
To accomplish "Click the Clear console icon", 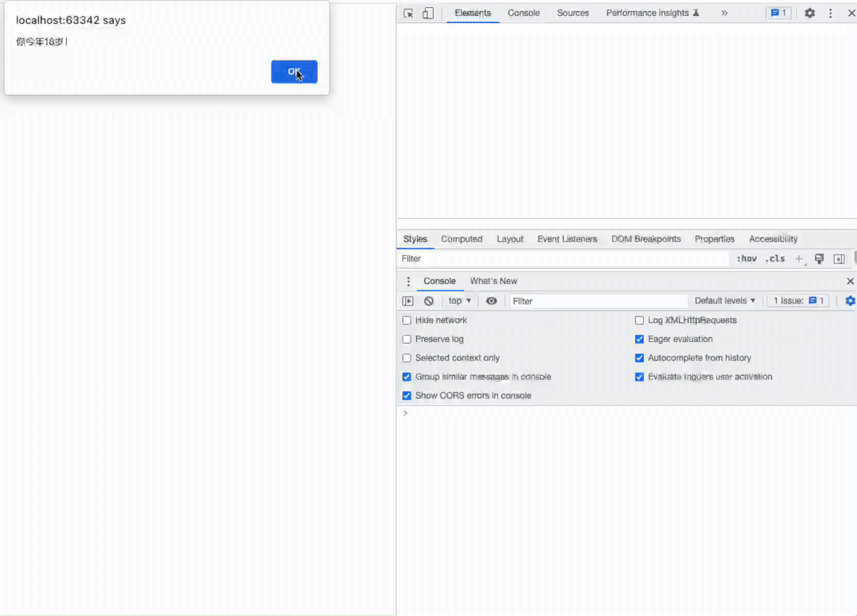I will coord(429,300).
